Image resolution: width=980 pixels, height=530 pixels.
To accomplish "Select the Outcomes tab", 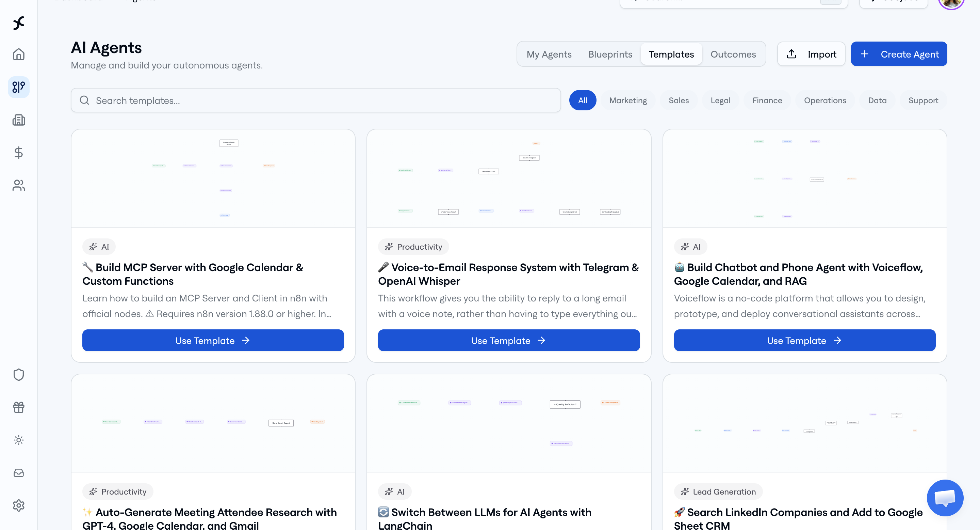I will point(733,54).
